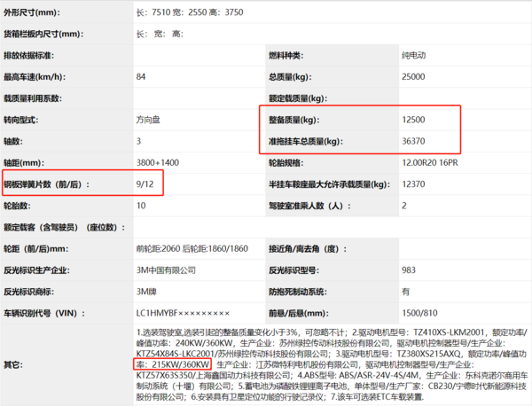Select the 整备质量 value 12500
Image resolution: width=532 pixels, height=406 pixels.
tap(412, 119)
